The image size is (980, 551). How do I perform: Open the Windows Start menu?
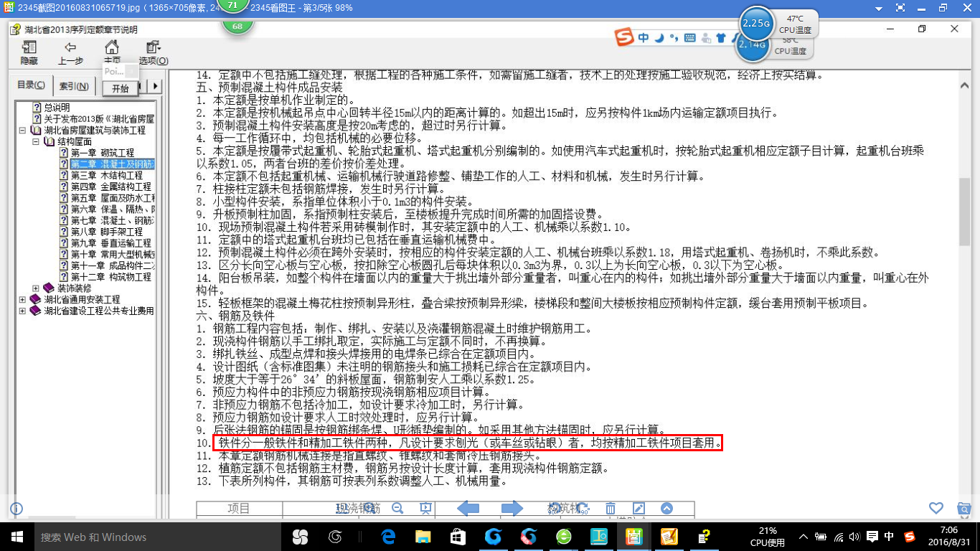(17, 537)
